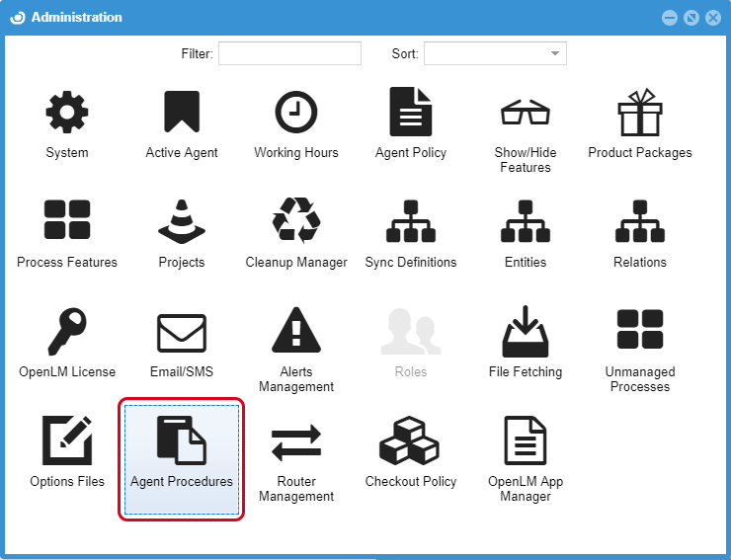Open Working Hours clock icon

(296, 114)
